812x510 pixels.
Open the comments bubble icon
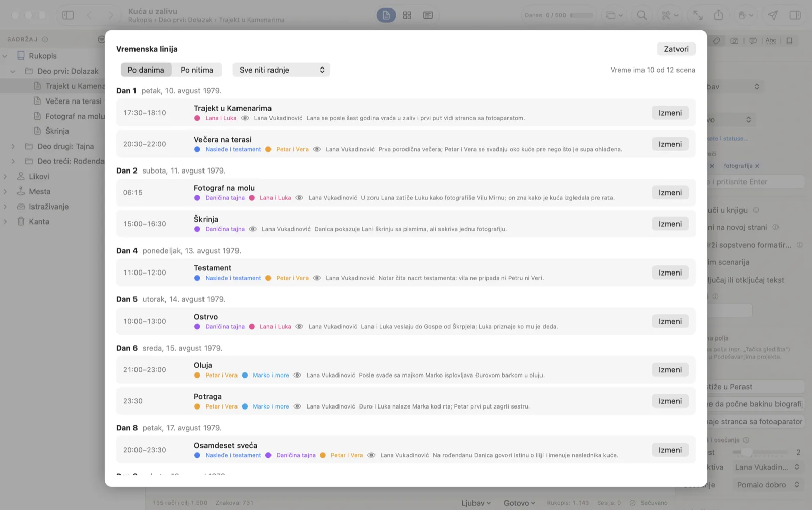(x=753, y=41)
